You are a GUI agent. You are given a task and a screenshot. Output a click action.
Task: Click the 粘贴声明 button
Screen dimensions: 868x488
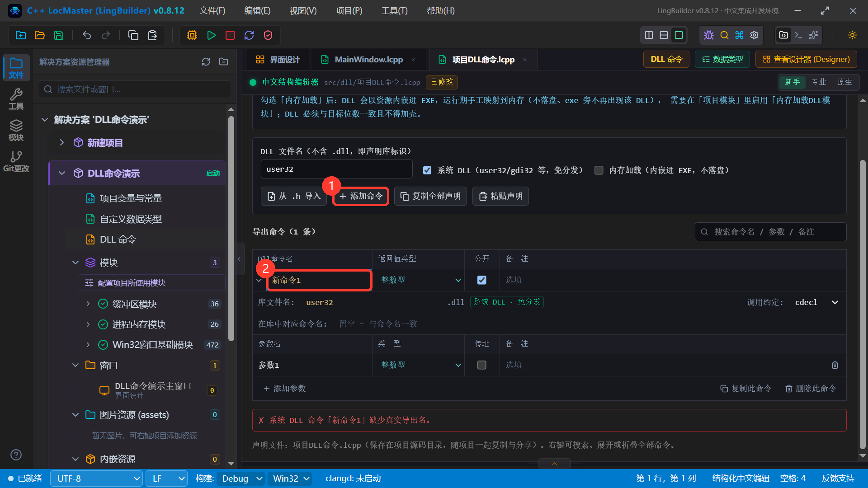click(x=500, y=196)
